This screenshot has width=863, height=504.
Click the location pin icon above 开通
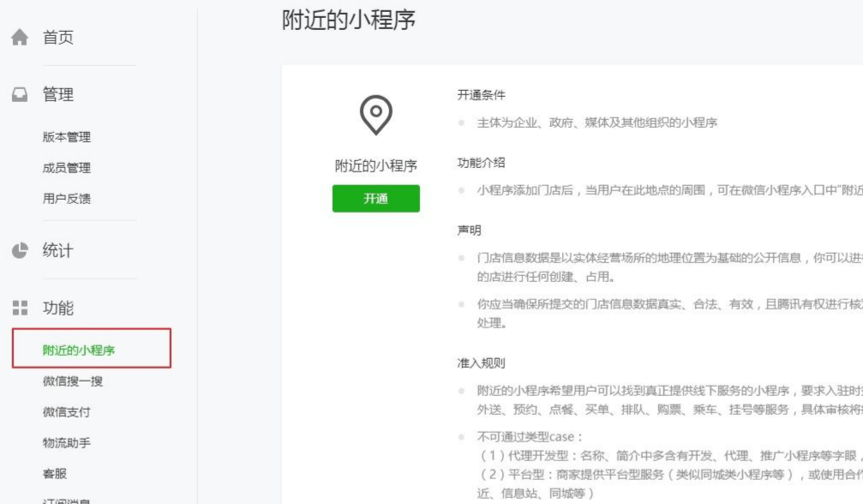376,115
